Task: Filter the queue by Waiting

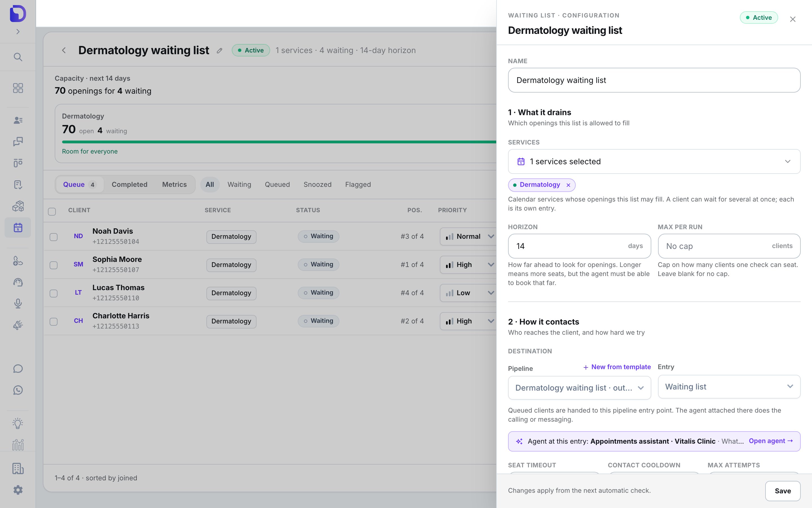Action: (239, 185)
